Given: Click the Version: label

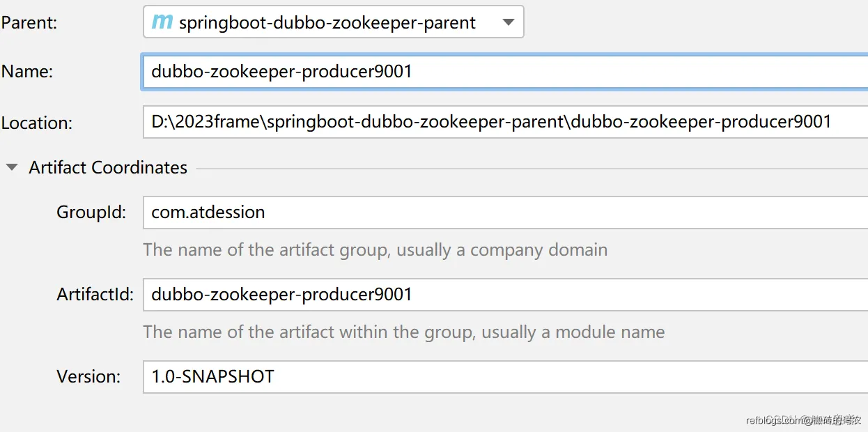Looking at the screenshot, I should (88, 376).
